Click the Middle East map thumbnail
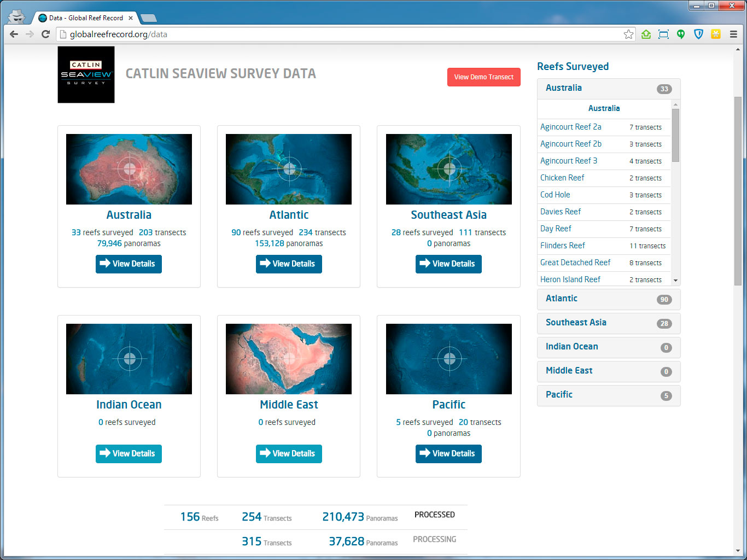 pos(289,359)
